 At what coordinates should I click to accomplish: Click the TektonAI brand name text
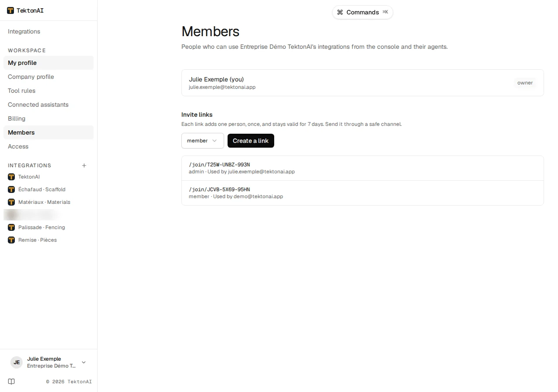30,10
